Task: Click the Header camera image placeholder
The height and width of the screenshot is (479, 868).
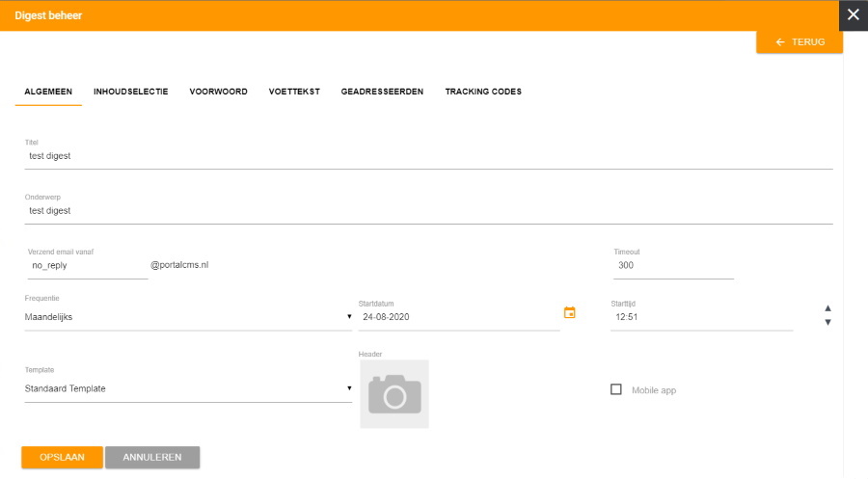Action: click(394, 393)
